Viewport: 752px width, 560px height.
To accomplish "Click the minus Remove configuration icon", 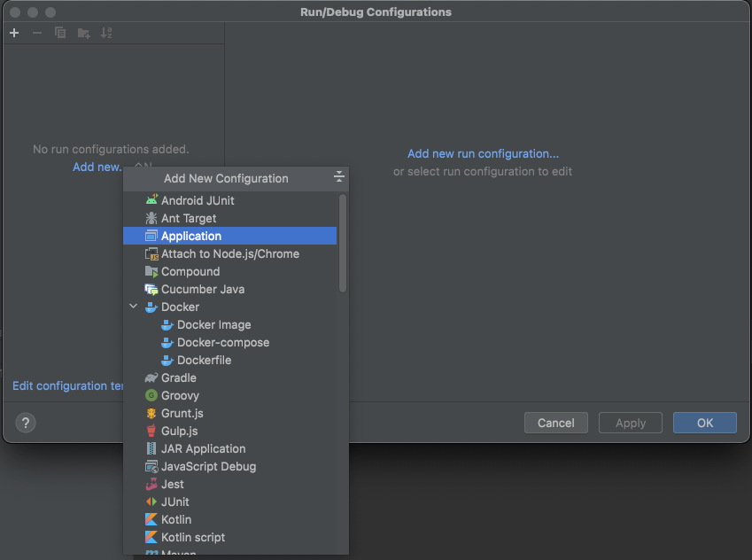I will click(37, 33).
